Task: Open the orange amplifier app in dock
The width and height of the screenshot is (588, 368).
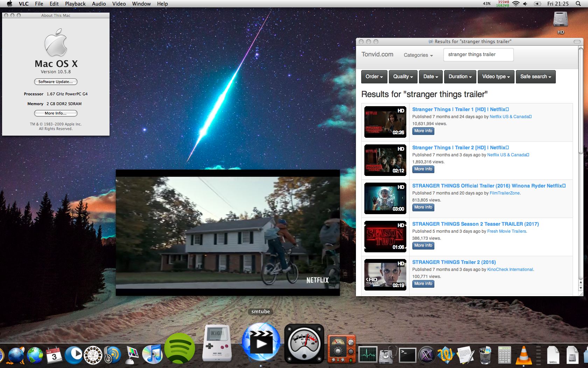Action: pyautogui.click(x=341, y=349)
